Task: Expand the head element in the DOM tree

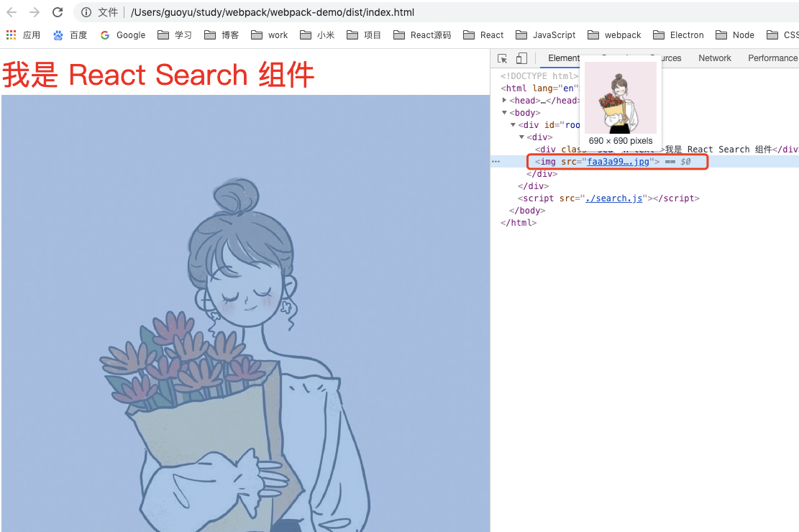Action: [503, 100]
